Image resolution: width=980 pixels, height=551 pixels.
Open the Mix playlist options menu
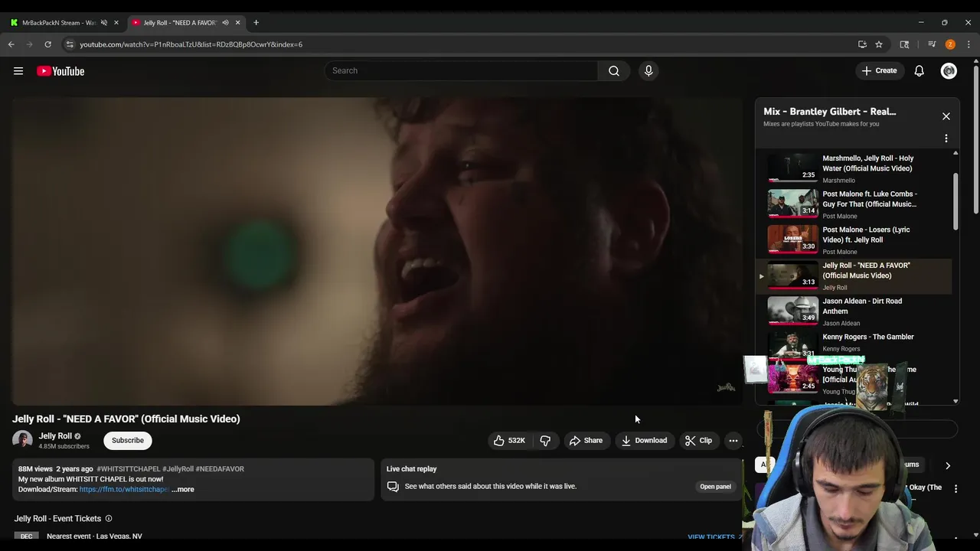click(946, 139)
